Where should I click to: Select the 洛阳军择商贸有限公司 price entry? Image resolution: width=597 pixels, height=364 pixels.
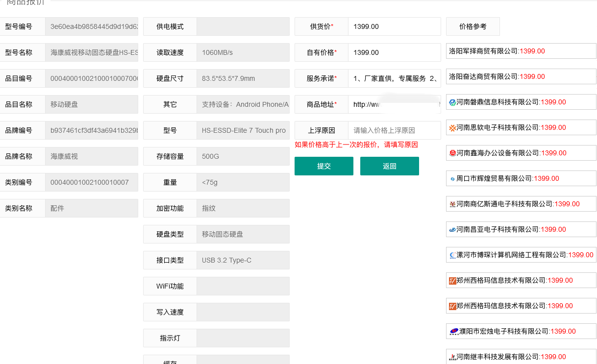pyautogui.click(x=521, y=51)
